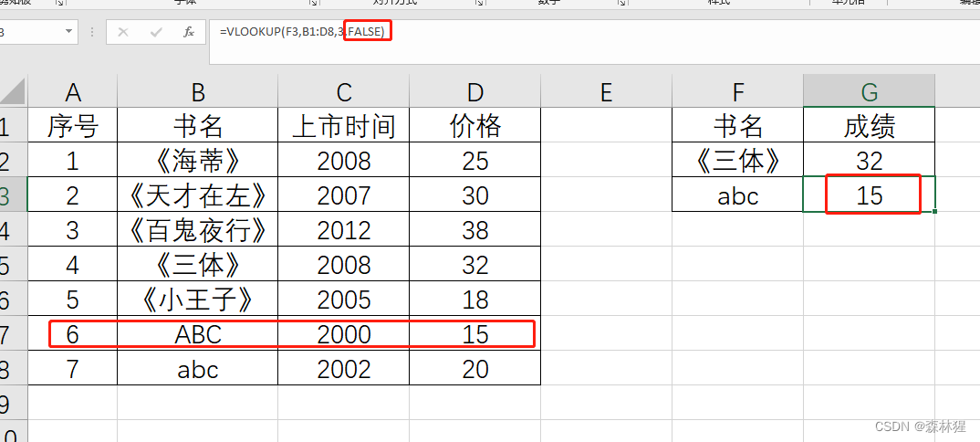980x442 pixels.
Task: Select the price cell 20
Action: tap(475, 368)
